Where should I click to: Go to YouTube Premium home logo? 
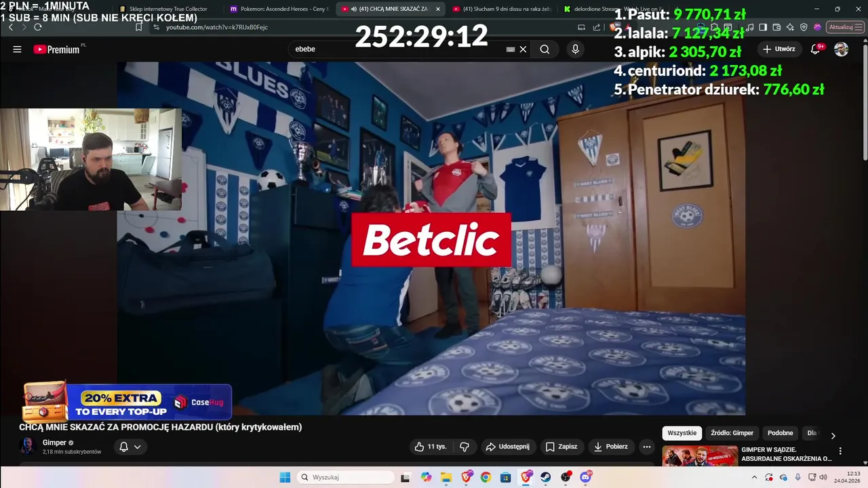pos(57,49)
